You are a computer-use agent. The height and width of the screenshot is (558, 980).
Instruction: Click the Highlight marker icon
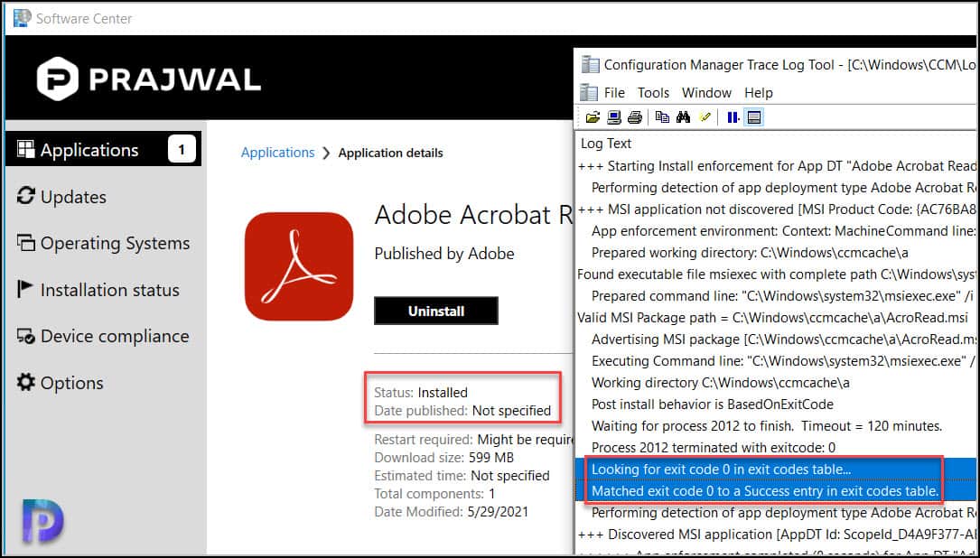[x=705, y=116]
